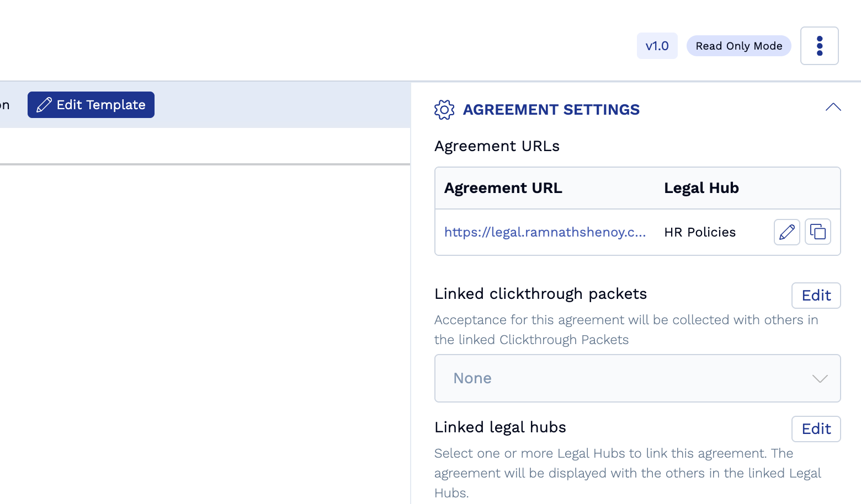This screenshot has width=861, height=504.
Task: Click the v1.0 version badge
Action: [657, 46]
